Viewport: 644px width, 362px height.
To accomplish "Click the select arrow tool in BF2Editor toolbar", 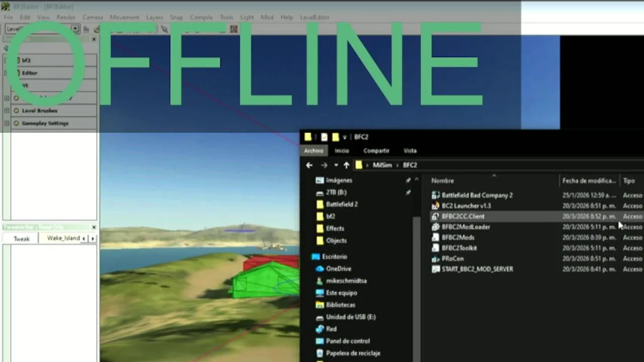I will coord(164,29).
